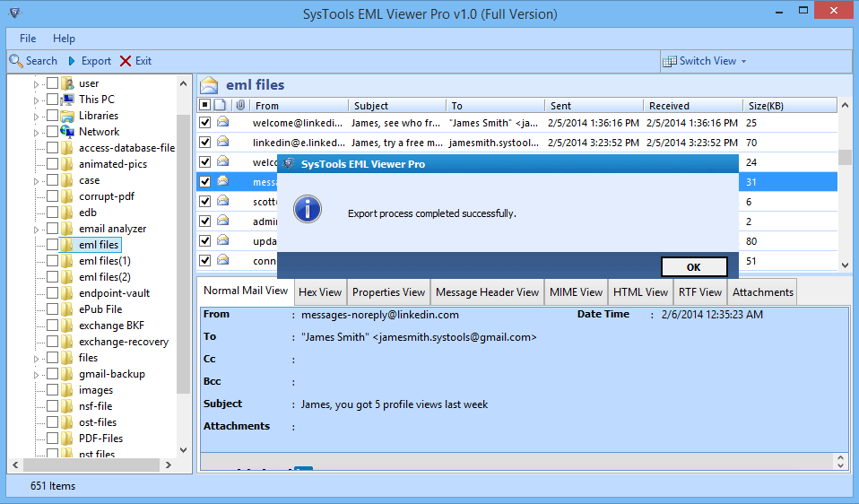Click the Search magnifier icon in toolbar

tap(16, 61)
